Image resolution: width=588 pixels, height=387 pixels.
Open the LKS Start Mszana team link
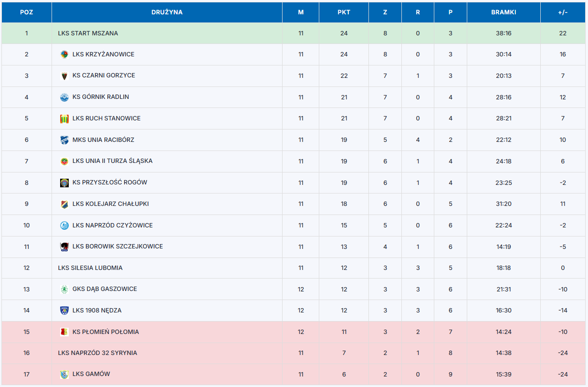point(88,33)
